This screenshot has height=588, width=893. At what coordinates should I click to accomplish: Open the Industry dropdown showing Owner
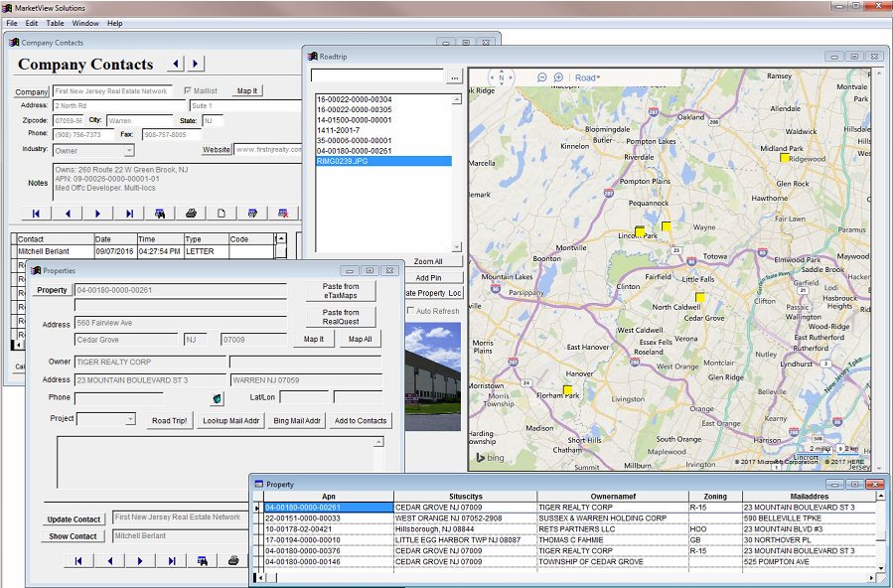click(x=130, y=151)
